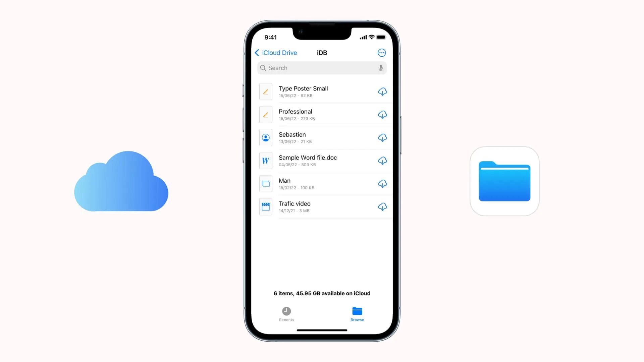Tap the three-dot more options icon
Screen dimensions: 644x362
(x=381, y=53)
